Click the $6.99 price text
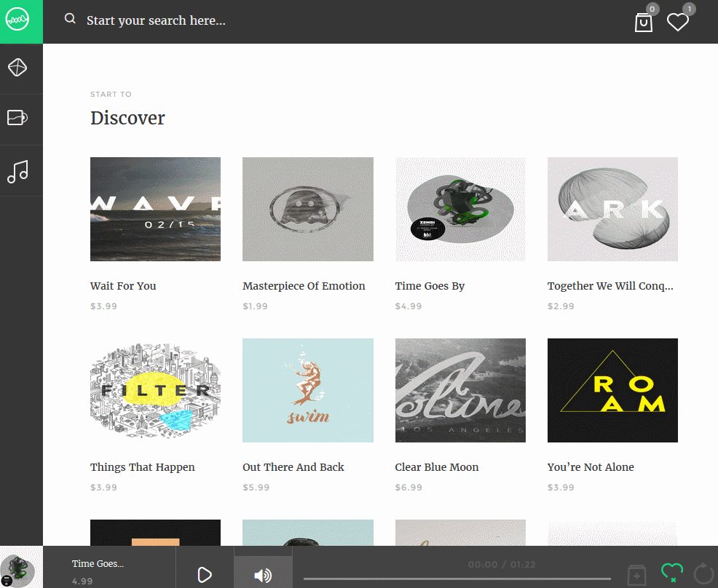Image resolution: width=718 pixels, height=588 pixels. click(x=409, y=488)
